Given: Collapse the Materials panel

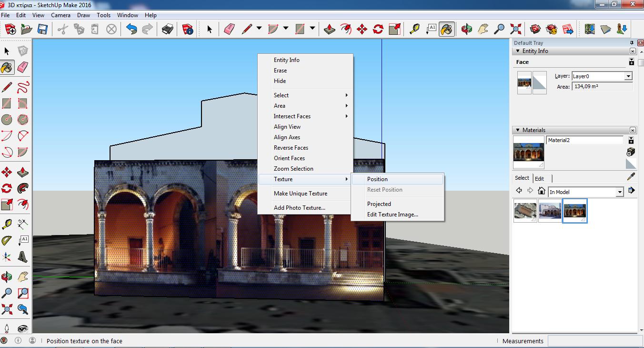Looking at the screenshot, I should click(x=518, y=130).
